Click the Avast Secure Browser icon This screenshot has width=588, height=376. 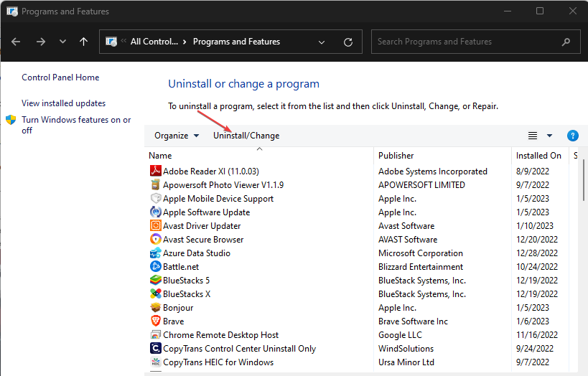[x=155, y=240]
